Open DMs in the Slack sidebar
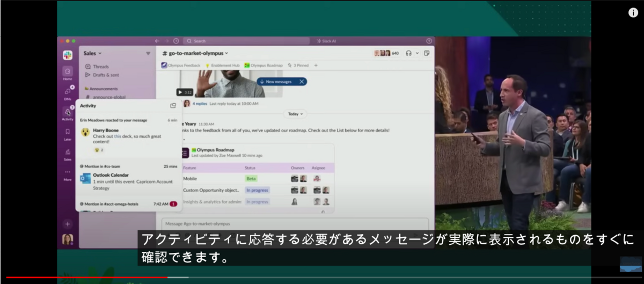 click(68, 93)
